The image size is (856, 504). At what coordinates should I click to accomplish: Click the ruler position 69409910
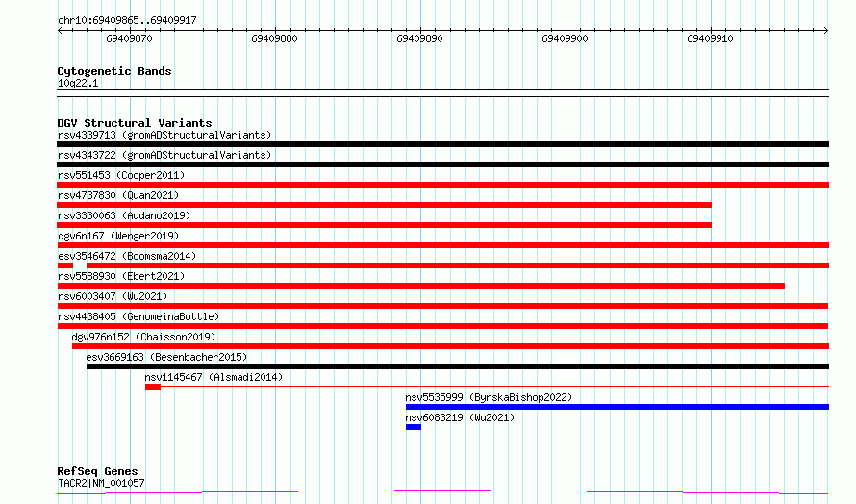[x=710, y=38]
